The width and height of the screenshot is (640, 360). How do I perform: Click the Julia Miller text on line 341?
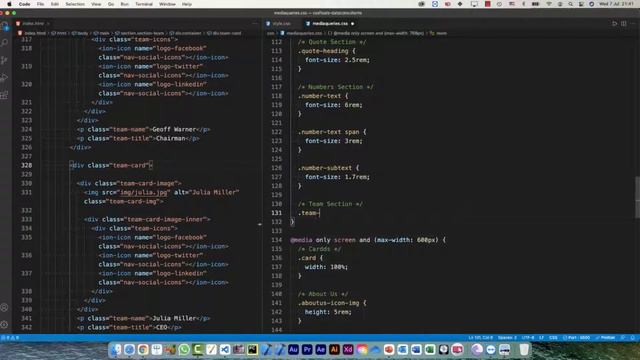pos(174,318)
